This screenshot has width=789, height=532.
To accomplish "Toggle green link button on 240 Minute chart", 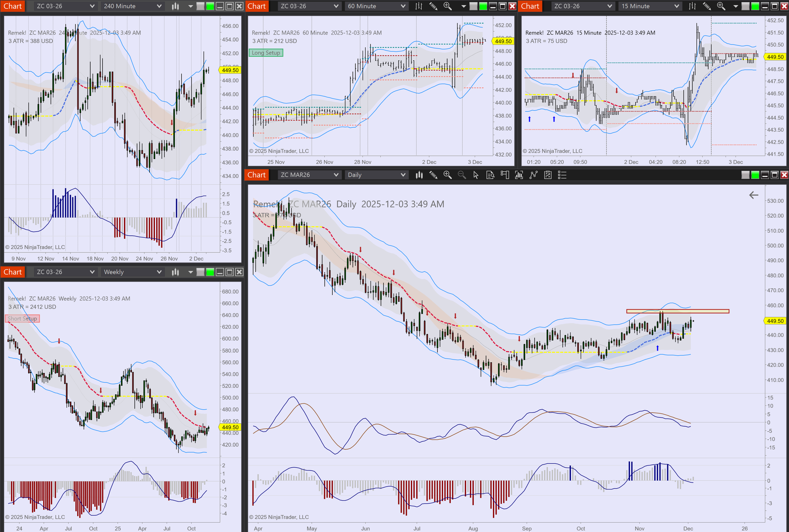I will click(210, 6).
